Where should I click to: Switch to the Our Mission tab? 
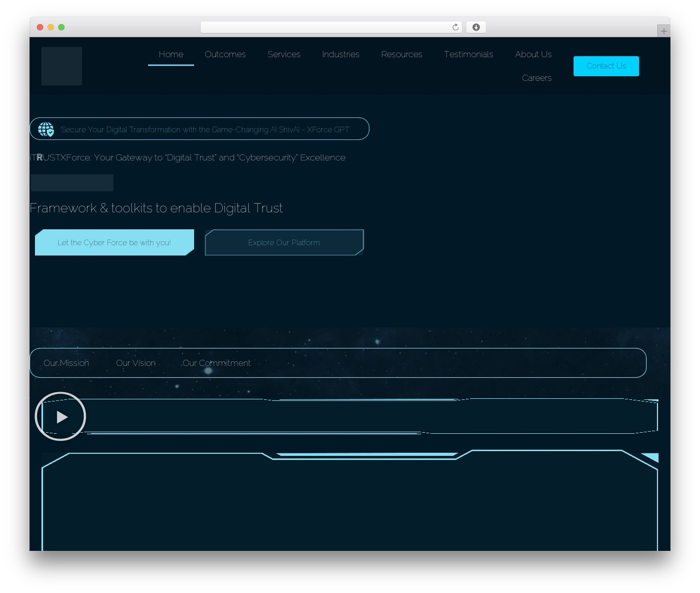click(x=66, y=363)
